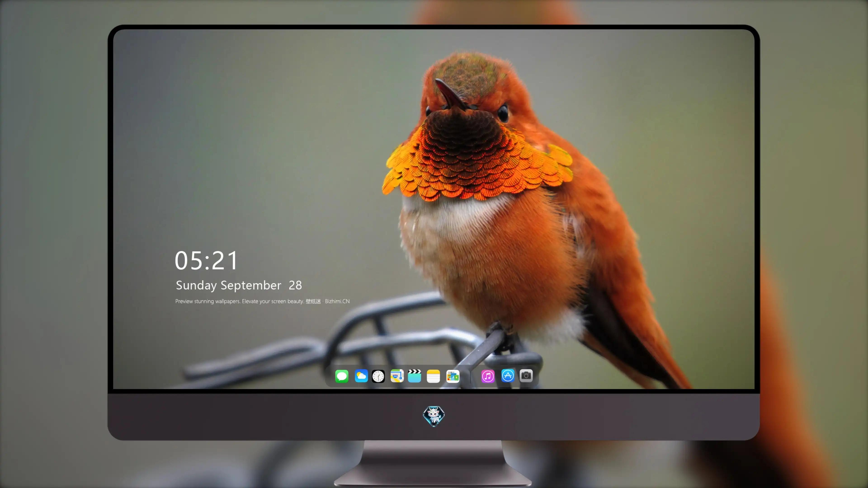Open the pink iTunes Store icon
Viewport: 868px width, 488px height.
(x=488, y=376)
